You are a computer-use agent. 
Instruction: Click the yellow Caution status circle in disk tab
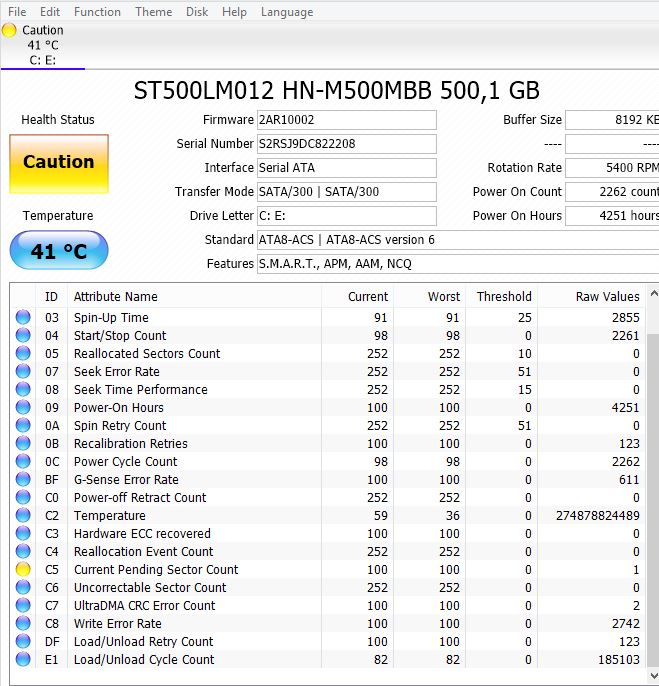pos(9,30)
